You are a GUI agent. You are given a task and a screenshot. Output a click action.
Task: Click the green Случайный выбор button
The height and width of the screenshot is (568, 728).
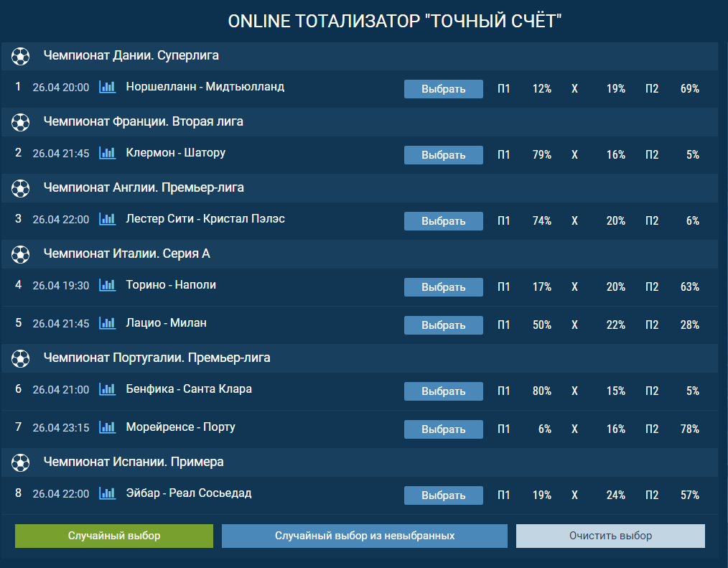[x=114, y=536]
